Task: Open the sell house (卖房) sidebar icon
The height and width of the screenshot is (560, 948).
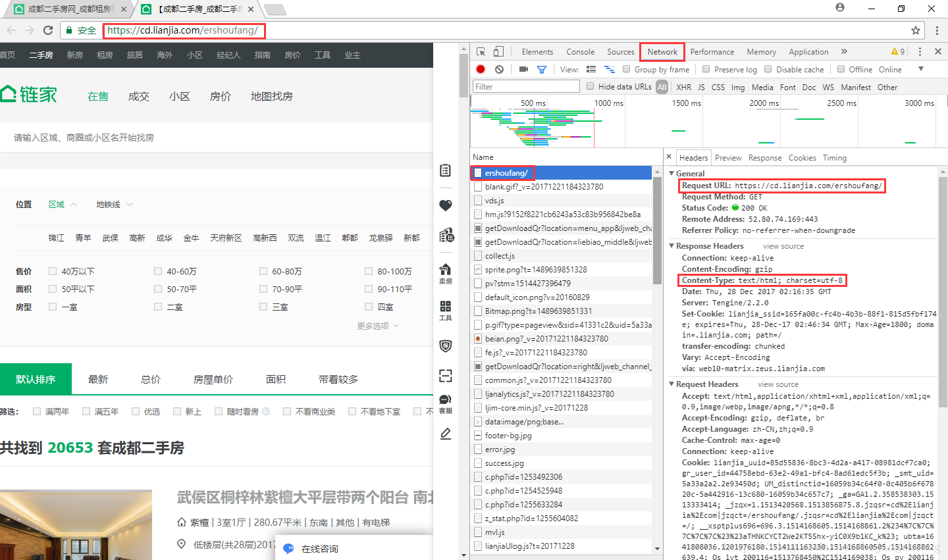Action: click(x=446, y=273)
